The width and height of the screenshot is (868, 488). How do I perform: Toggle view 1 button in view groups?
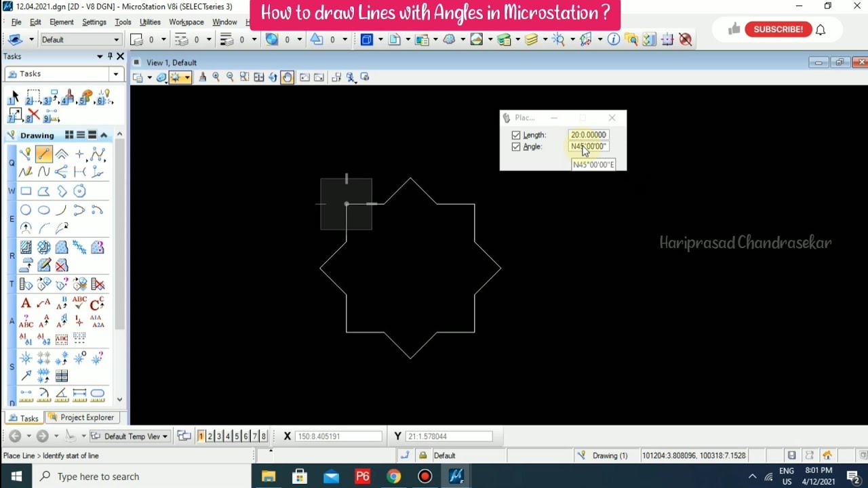[201, 436]
